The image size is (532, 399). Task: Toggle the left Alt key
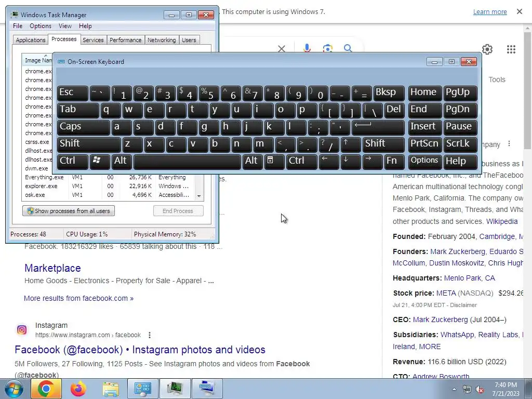[x=122, y=161]
